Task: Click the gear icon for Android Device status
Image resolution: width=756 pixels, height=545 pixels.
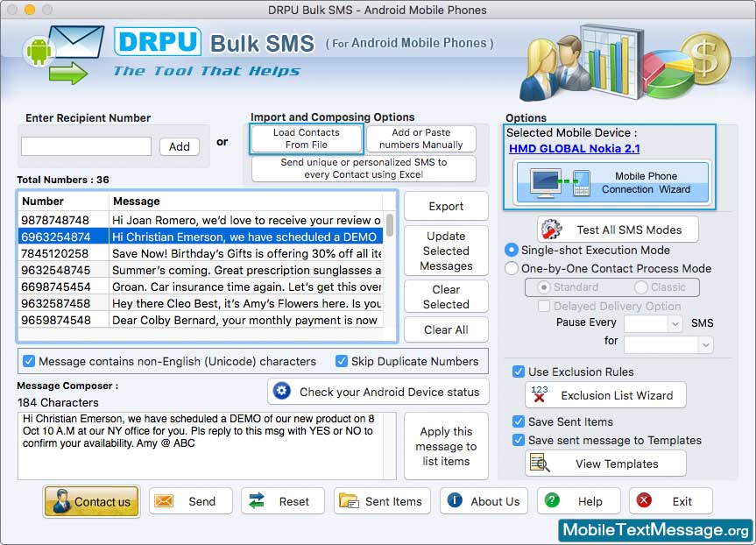Action: 281,391
